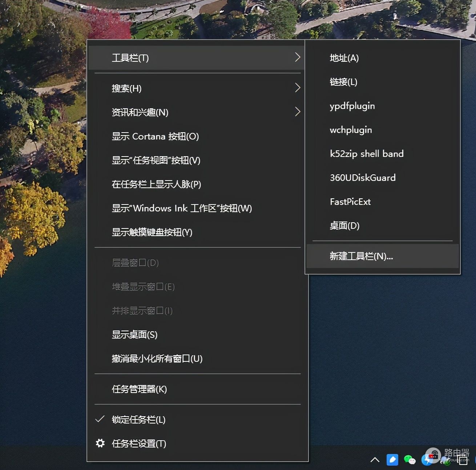This screenshot has height=470, width=476.
Task: Enable the FastPicExt toolbar
Action: (383, 202)
